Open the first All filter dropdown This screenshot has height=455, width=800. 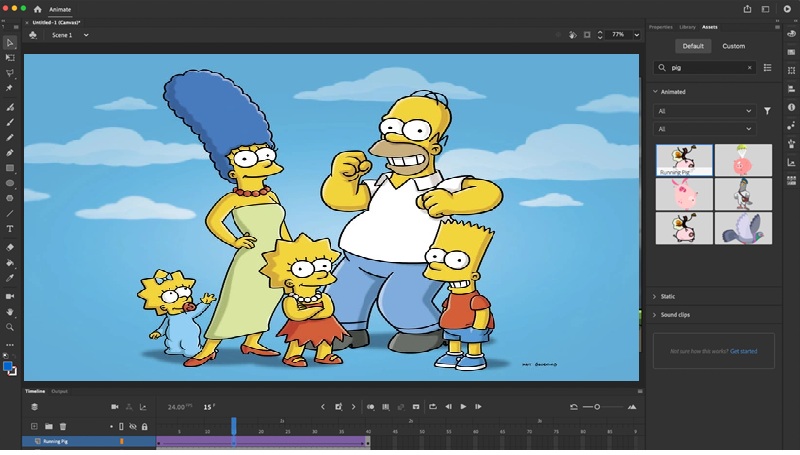pyautogui.click(x=705, y=111)
